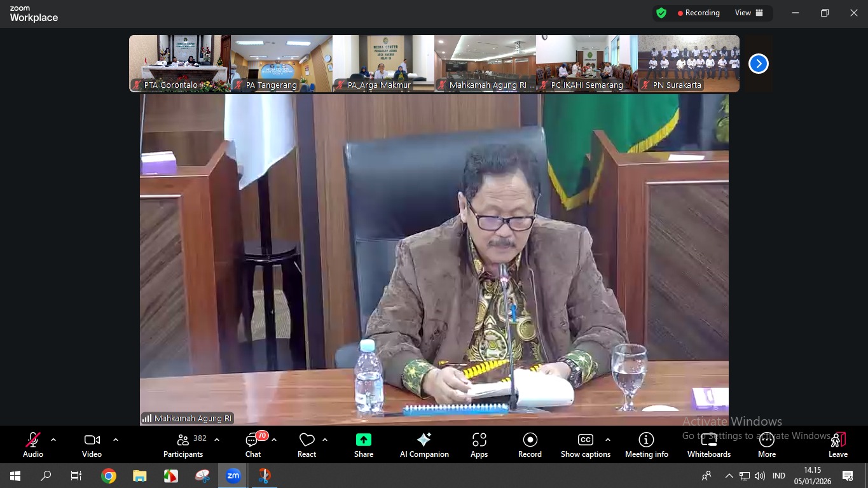Open Google Chrome from the taskbar

pos(109,476)
